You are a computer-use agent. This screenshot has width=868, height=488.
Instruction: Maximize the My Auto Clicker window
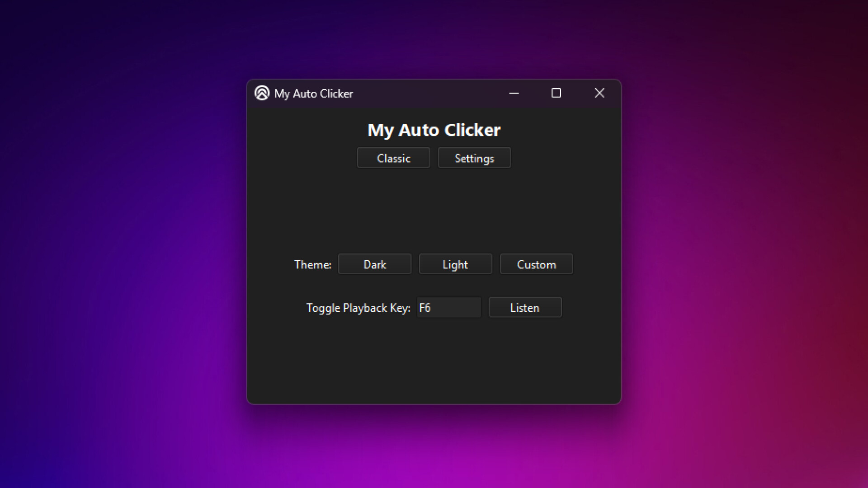(557, 93)
